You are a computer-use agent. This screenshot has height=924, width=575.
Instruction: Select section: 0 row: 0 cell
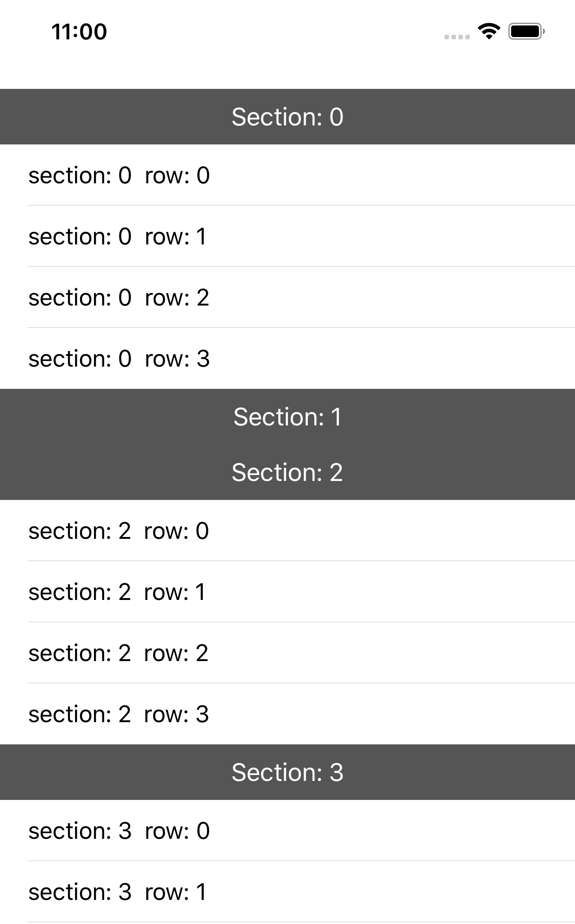point(287,175)
